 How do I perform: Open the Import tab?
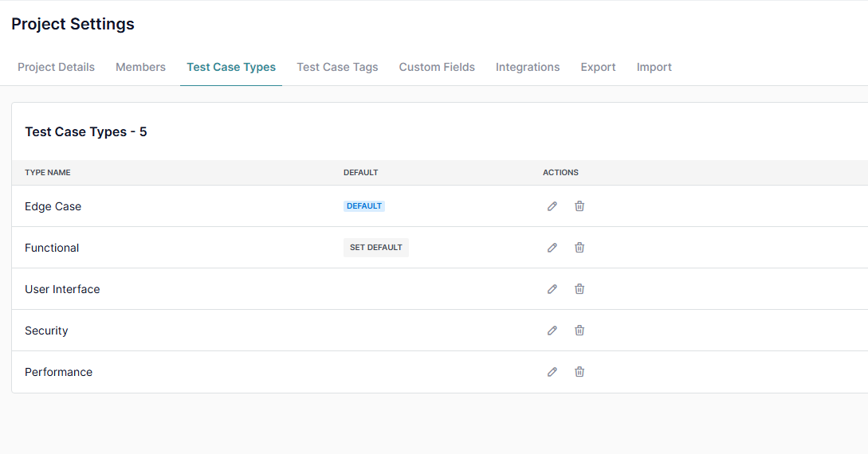pyautogui.click(x=654, y=67)
